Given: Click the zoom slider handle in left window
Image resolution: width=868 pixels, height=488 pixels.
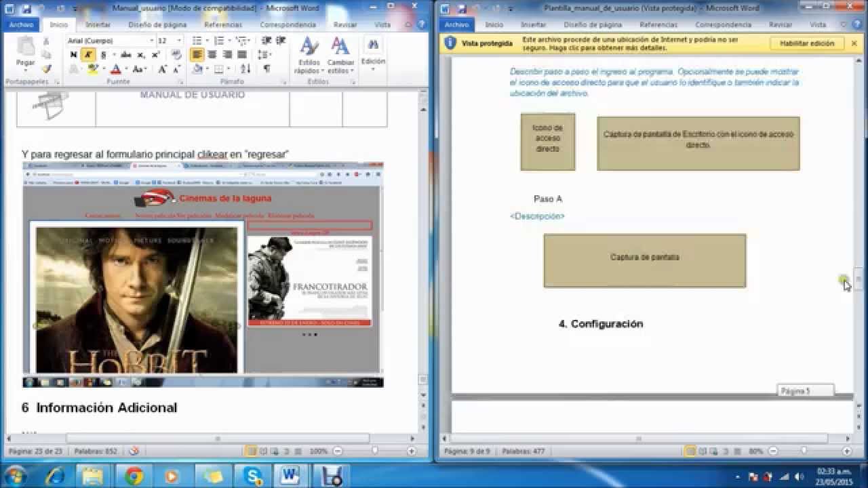Looking at the screenshot, I should 374,451.
